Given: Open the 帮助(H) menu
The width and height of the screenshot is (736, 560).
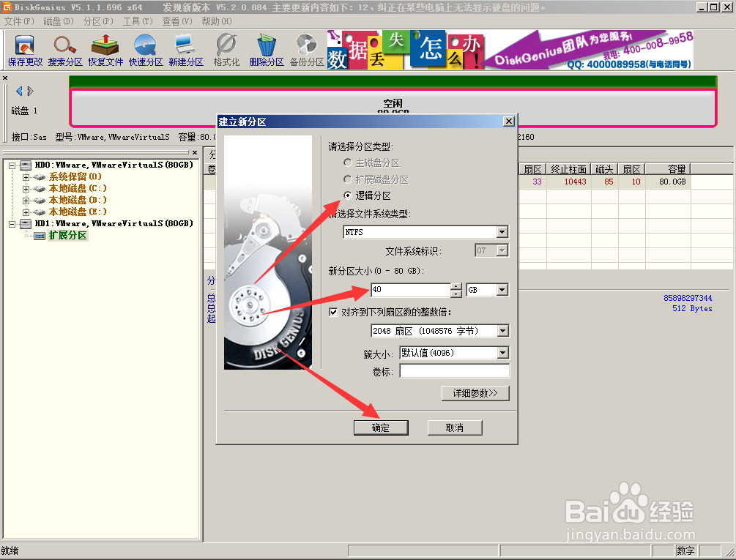Looking at the screenshot, I should coord(216,21).
